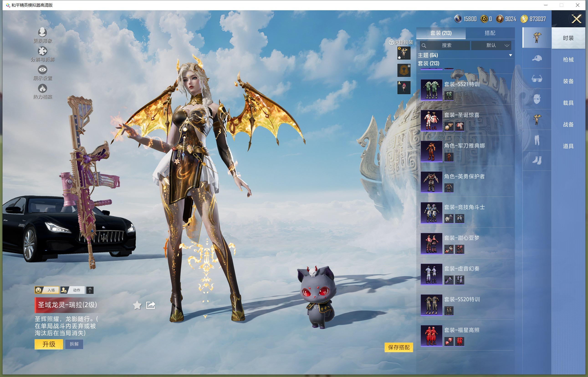
Task: Select the glasses category icon
Action: pos(537,79)
